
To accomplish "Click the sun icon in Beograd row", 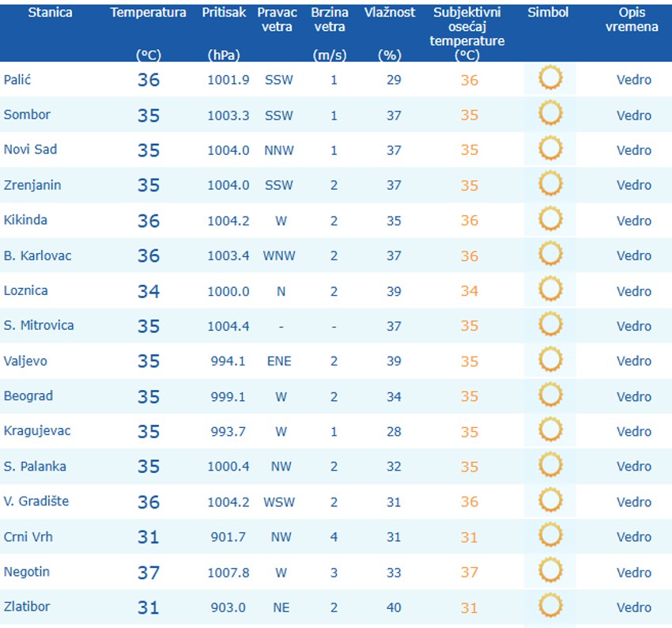I will click(x=550, y=395).
